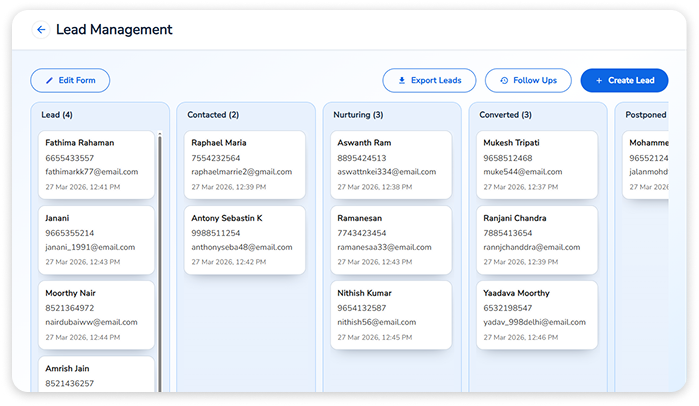Click email ramanesaa33@email.com
The height and width of the screenshot is (406, 699).
click(384, 247)
